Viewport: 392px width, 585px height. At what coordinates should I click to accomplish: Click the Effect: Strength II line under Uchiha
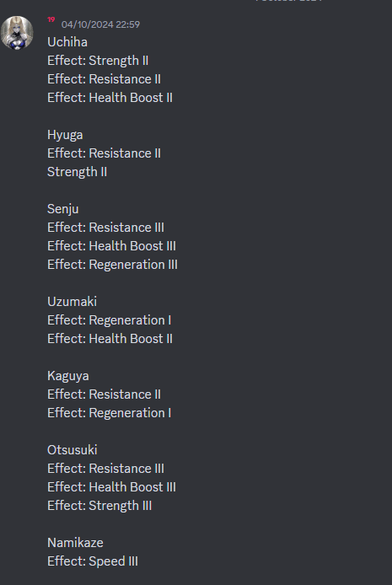[x=98, y=61]
